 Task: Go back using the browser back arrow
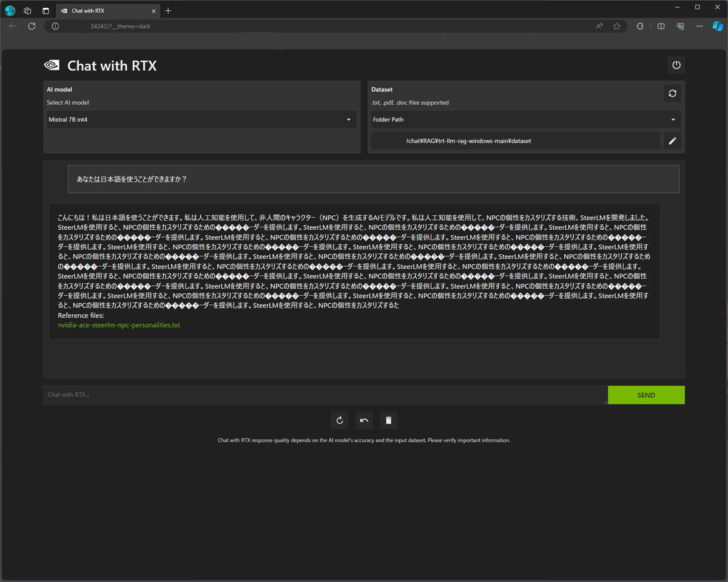coord(13,26)
